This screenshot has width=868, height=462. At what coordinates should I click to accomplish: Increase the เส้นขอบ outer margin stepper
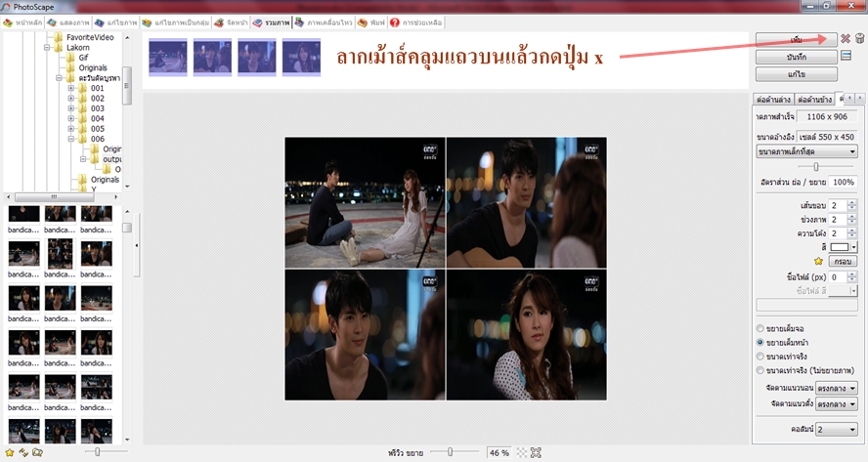851,202
